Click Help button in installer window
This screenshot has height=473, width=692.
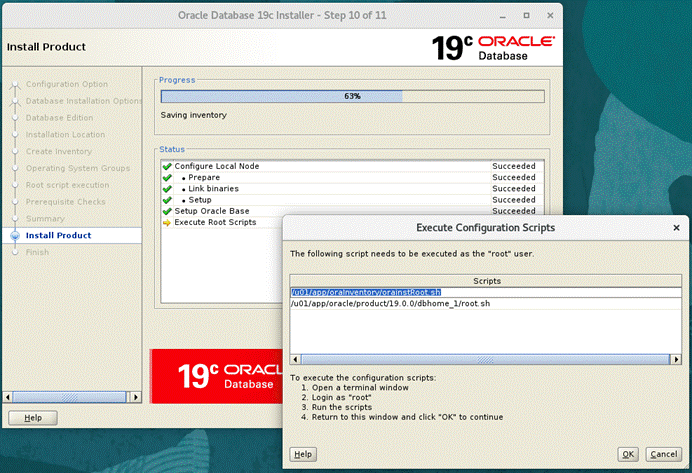pos(33,418)
